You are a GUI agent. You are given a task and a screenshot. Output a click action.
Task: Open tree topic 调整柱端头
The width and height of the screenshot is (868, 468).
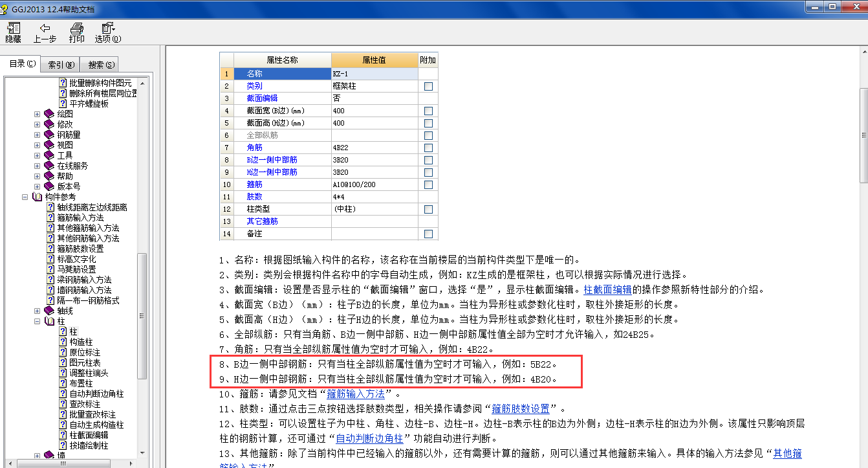click(89, 373)
